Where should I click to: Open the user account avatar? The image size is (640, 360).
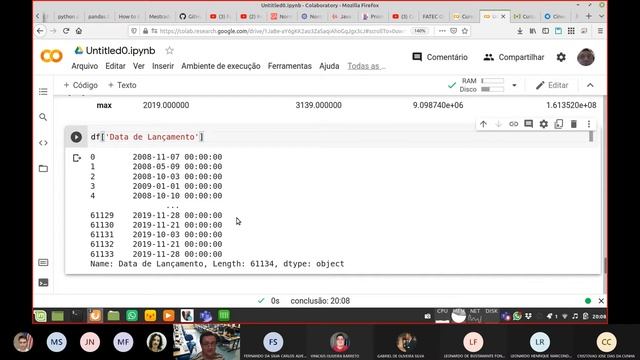pos(586,57)
